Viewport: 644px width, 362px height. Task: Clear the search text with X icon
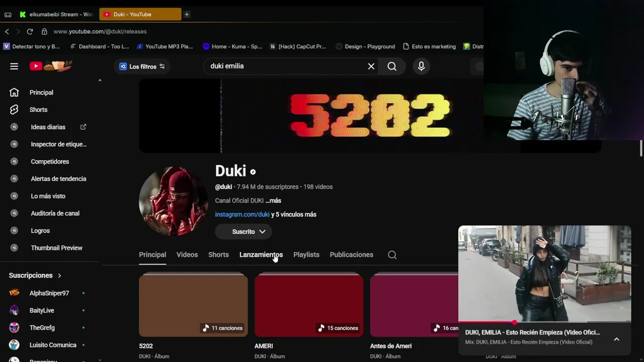[x=371, y=66]
